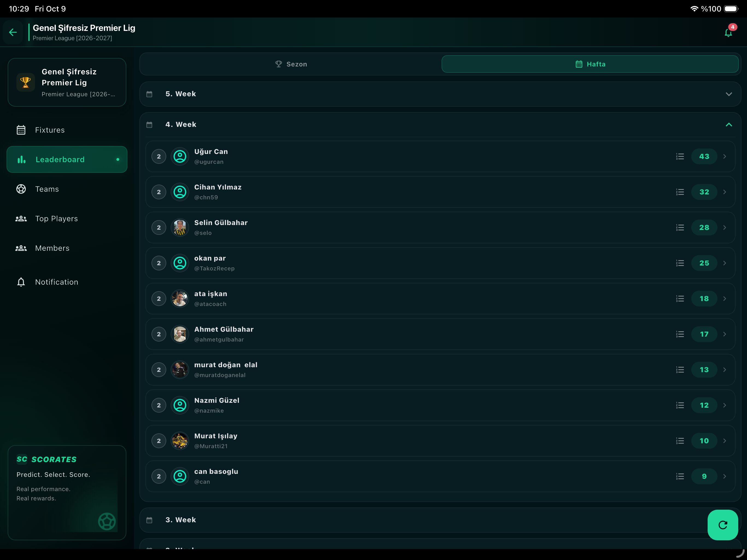Open Notification from the sidebar
Image resolution: width=747 pixels, height=560 pixels.
[67, 282]
